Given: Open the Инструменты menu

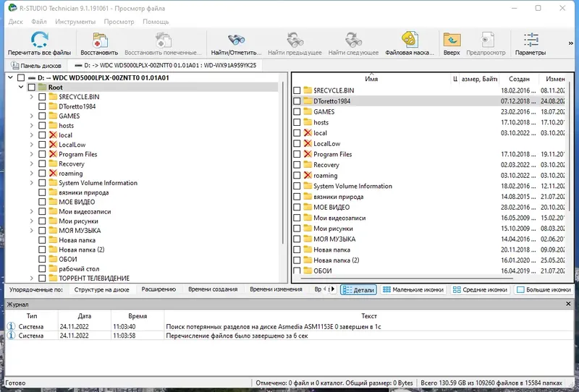Looking at the screenshot, I should pyautogui.click(x=75, y=22).
